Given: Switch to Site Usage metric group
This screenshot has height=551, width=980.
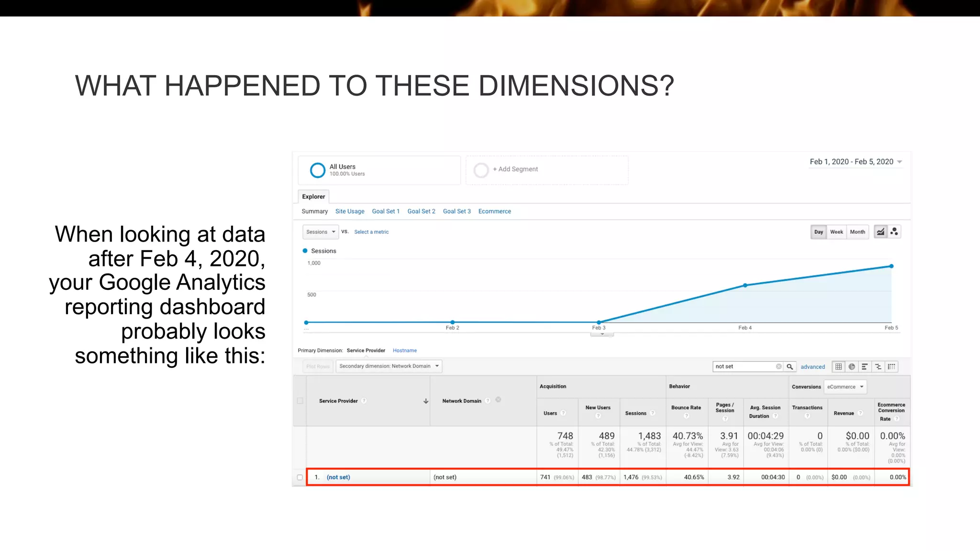Looking at the screenshot, I should pos(350,211).
